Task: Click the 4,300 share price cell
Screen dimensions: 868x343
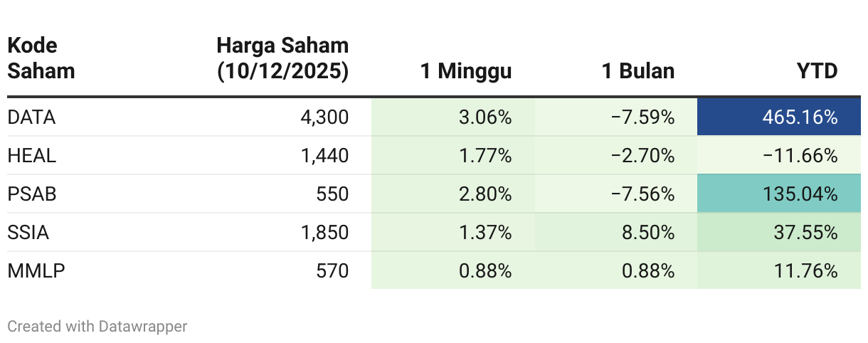Action: 324,117
